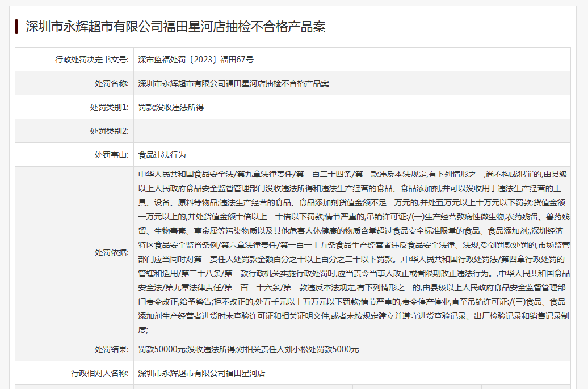Click the 处罚类别2: label
The image size is (588, 389).
pos(109,131)
